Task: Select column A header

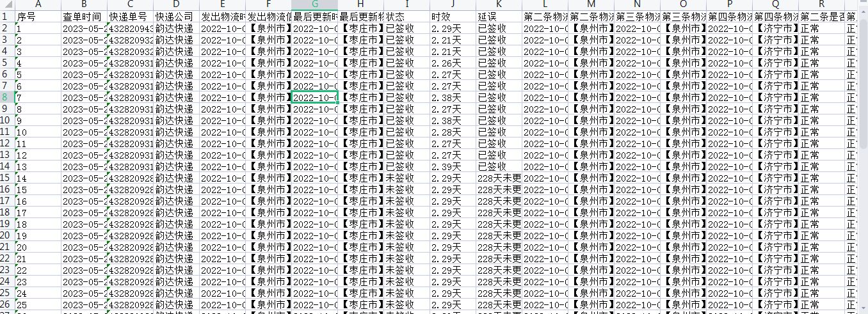Action: (x=38, y=4)
